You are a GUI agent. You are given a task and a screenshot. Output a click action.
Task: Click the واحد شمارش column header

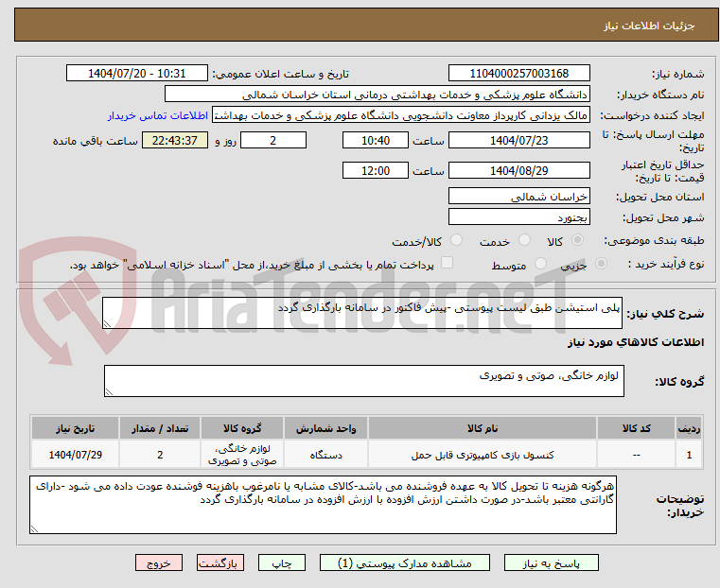click(x=325, y=428)
